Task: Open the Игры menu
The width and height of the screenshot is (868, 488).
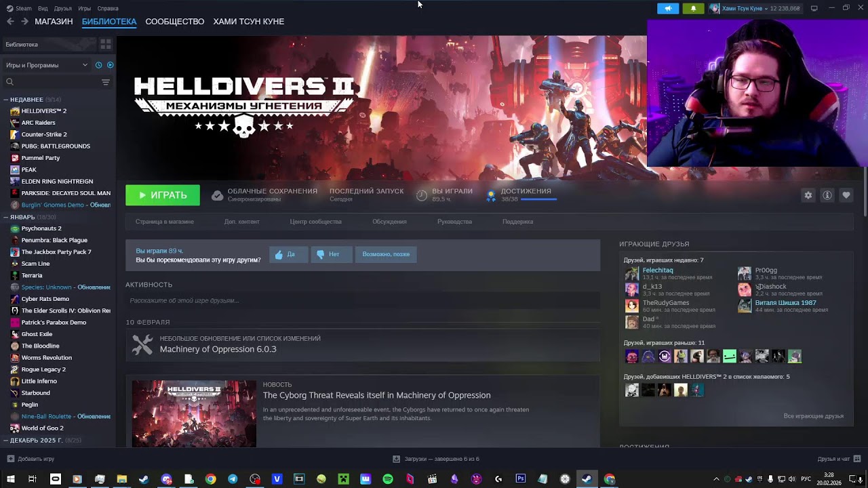Action: coord(85,8)
